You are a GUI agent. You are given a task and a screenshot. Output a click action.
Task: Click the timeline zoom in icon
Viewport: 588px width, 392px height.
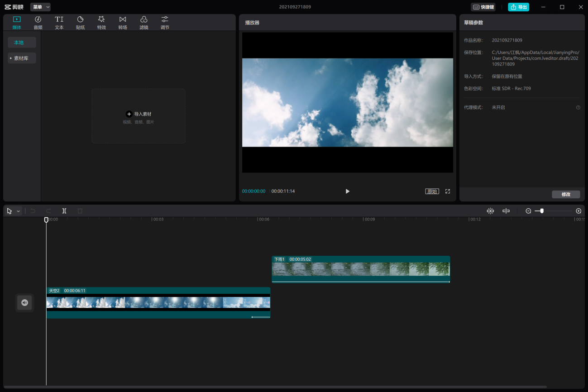point(578,211)
